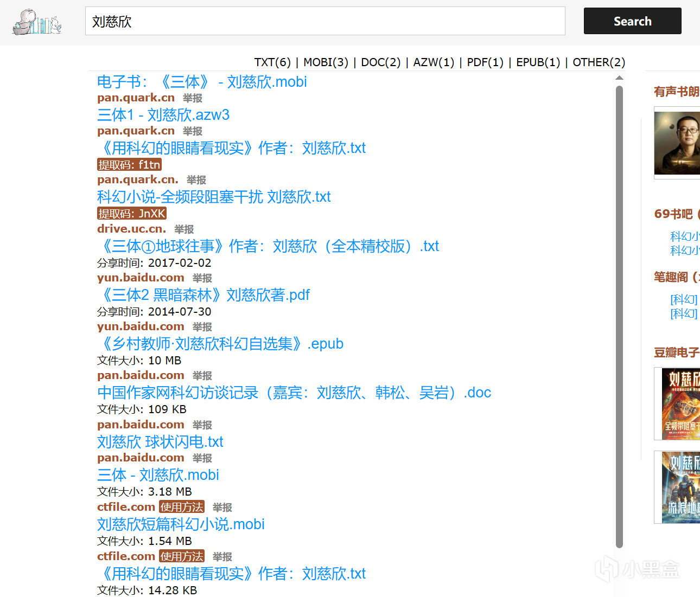Click the 69书吧 sidebar heading

[x=677, y=214]
